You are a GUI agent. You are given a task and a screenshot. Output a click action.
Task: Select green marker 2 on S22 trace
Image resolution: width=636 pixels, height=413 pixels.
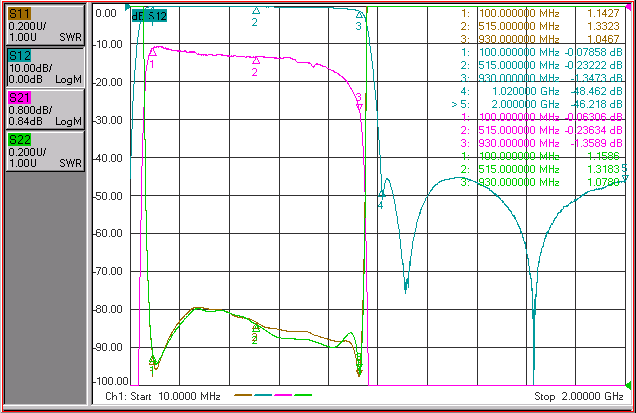(255, 333)
